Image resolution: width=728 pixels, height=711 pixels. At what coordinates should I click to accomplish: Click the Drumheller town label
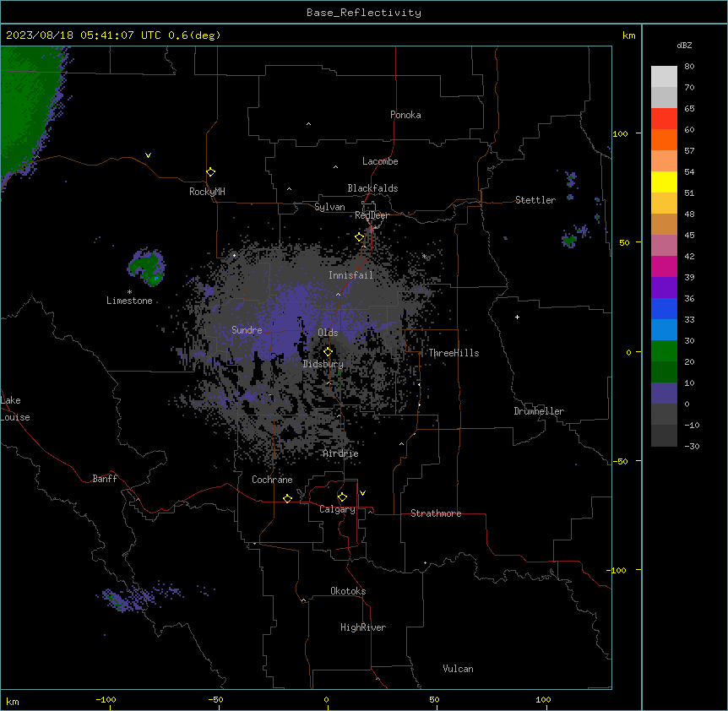(539, 411)
